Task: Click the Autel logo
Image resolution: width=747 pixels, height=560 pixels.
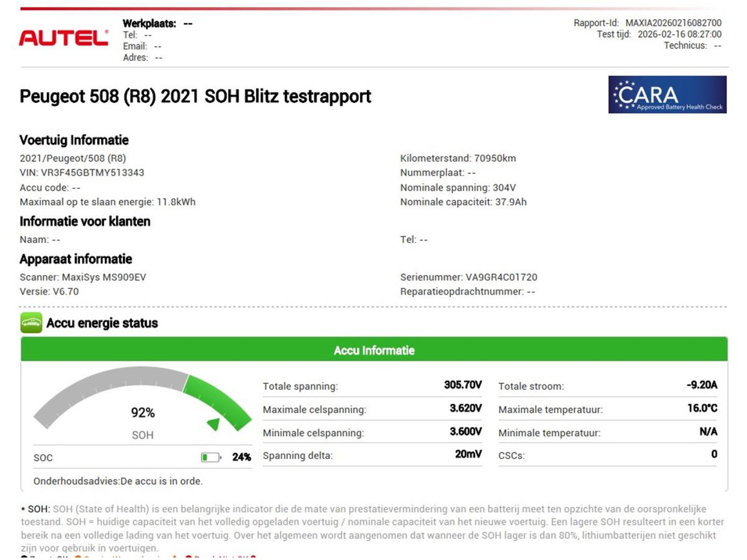Action: [63, 38]
